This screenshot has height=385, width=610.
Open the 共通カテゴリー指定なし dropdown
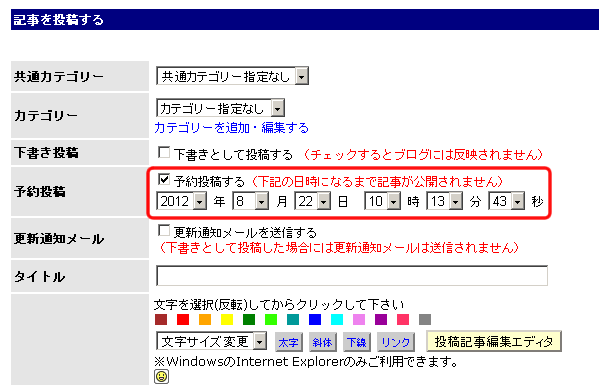(x=232, y=76)
